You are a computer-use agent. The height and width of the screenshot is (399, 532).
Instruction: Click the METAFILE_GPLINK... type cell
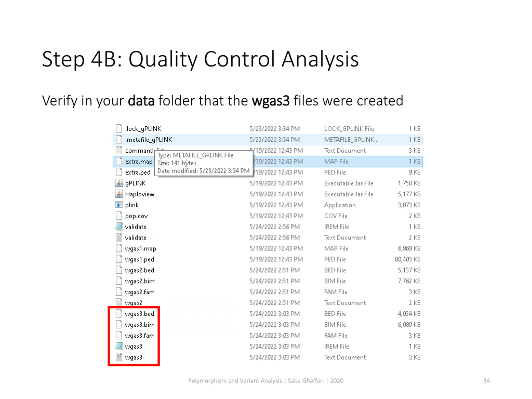pyautogui.click(x=351, y=139)
